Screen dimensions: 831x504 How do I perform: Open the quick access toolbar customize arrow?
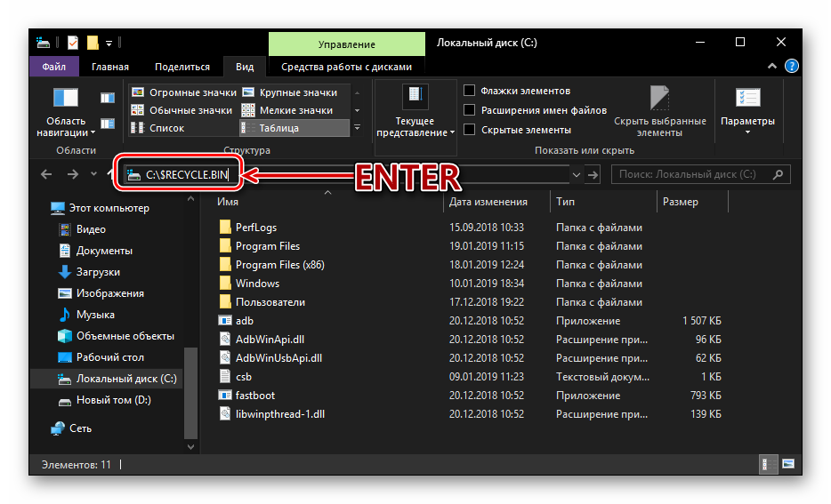tap(109, 43)
